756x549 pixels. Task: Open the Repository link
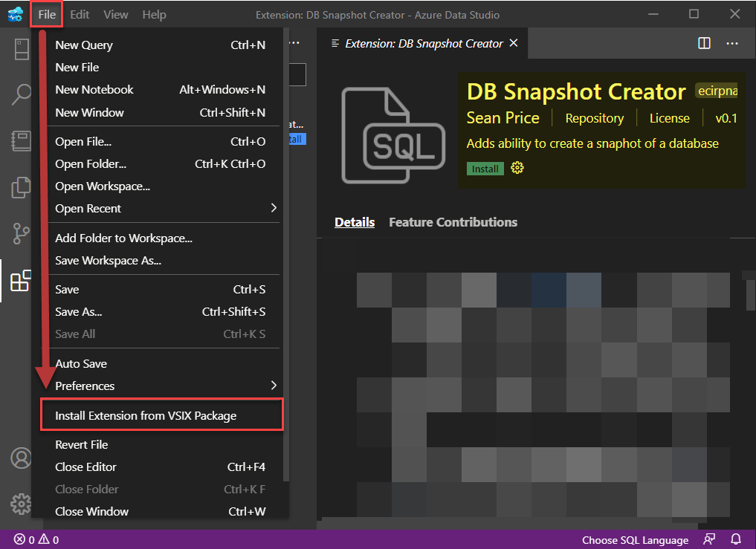pyautogui.click(x=594, y=118)
